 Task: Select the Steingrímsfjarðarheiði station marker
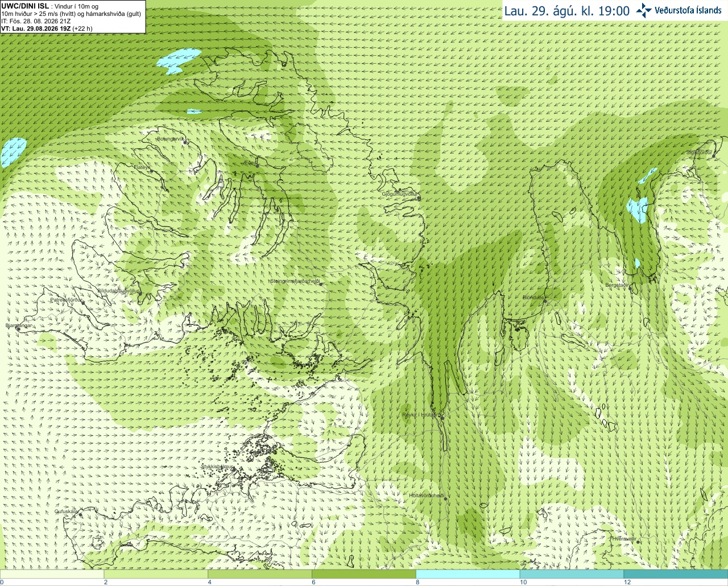point(321,283)
